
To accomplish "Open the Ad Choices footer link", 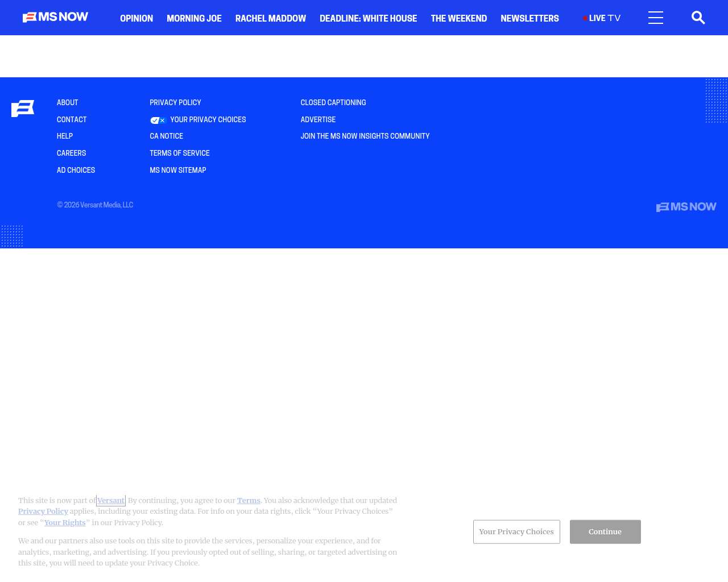I will tap(76, 171).
